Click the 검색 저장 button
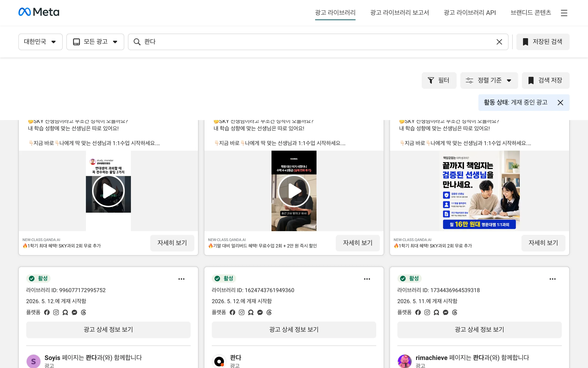The image size is (588, 368). 546,80
